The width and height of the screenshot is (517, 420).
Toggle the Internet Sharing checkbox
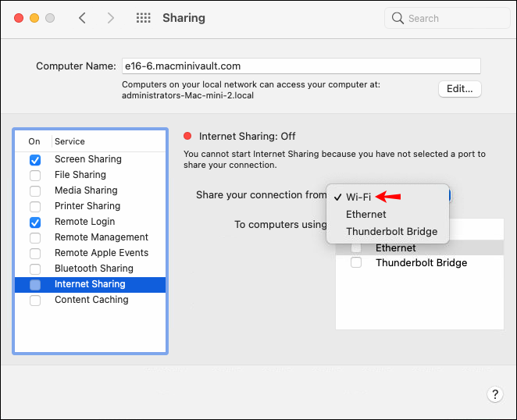(35, 284)
